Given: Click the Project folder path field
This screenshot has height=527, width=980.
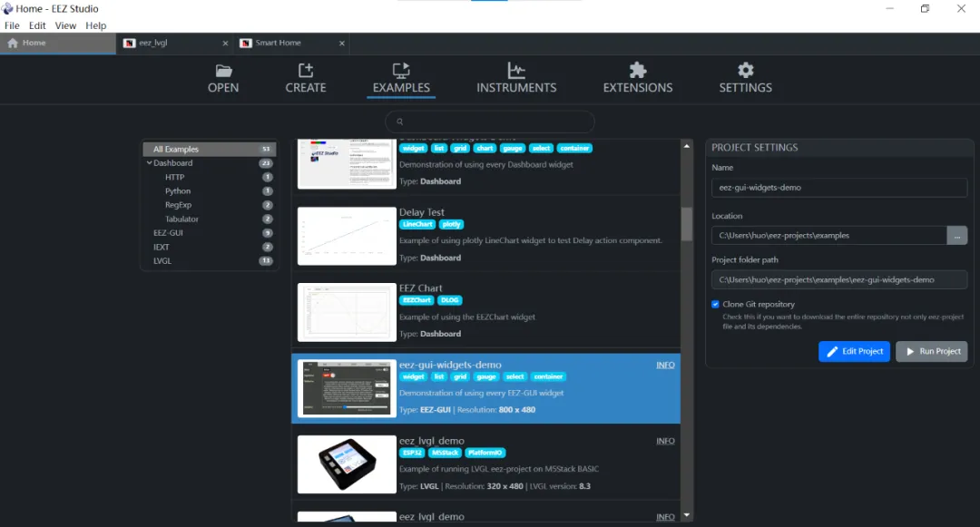Looking at the screenshot, I should pos(838,279).
